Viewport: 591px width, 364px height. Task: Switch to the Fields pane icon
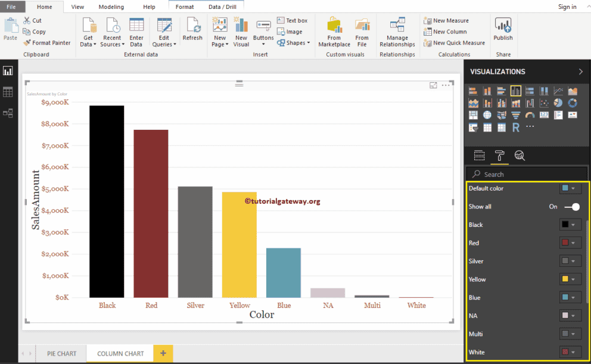coord(480,155)
